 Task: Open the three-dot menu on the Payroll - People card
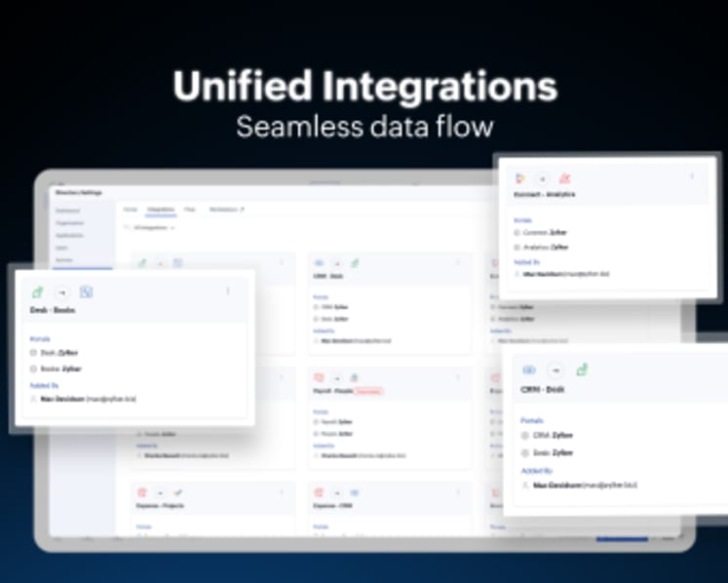(x=458, y=377)
